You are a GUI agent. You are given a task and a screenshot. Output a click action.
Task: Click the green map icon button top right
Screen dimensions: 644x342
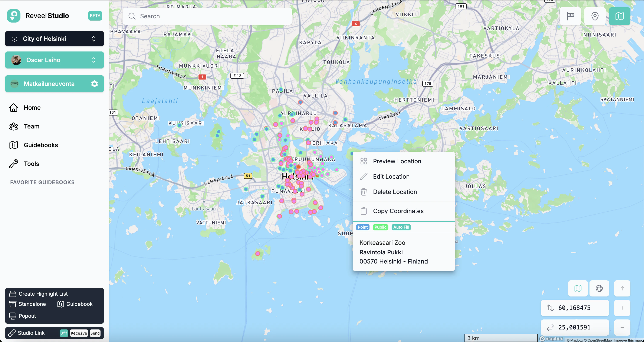[619, 16]
